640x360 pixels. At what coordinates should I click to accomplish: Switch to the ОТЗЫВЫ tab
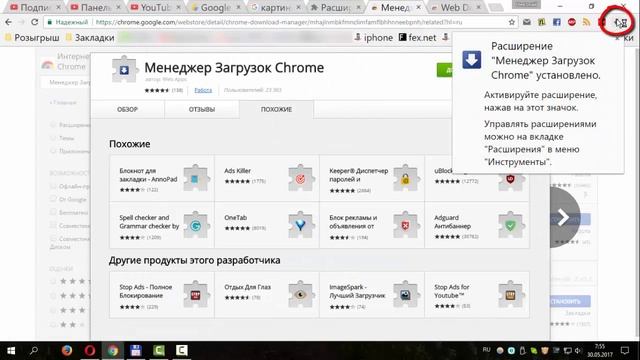coord(202,109)
